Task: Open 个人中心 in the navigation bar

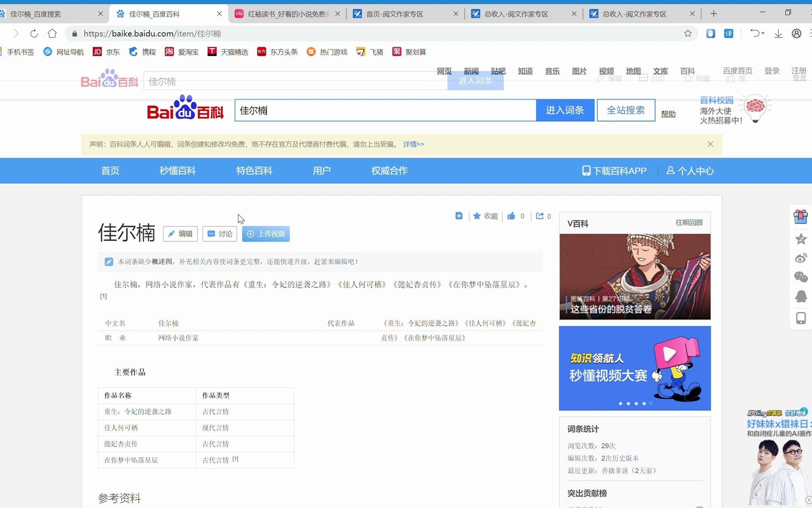Action: click(690, 171)
